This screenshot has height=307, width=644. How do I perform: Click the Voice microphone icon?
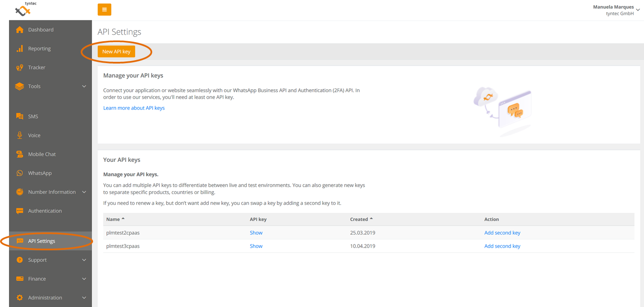[x=20, y=135]
